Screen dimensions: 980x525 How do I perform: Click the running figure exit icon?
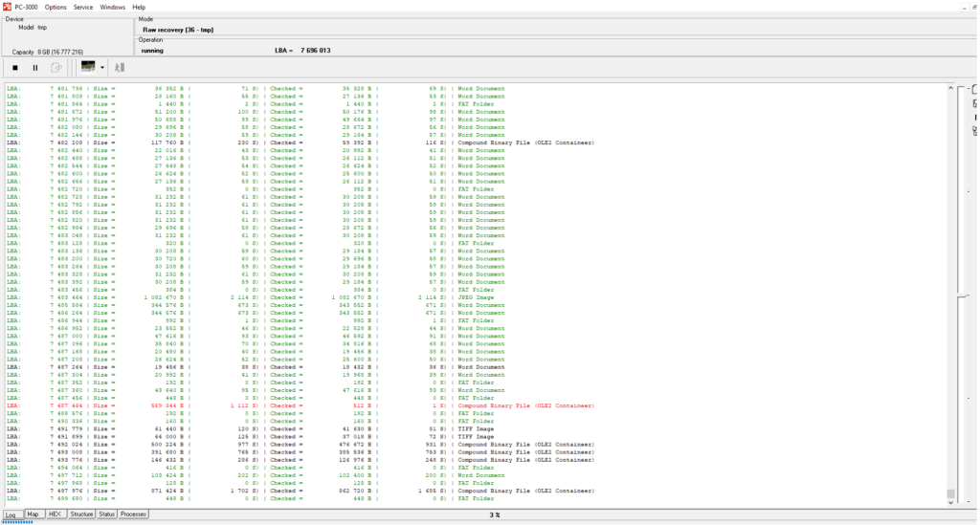pyautogui.click(x=121, y=68)
